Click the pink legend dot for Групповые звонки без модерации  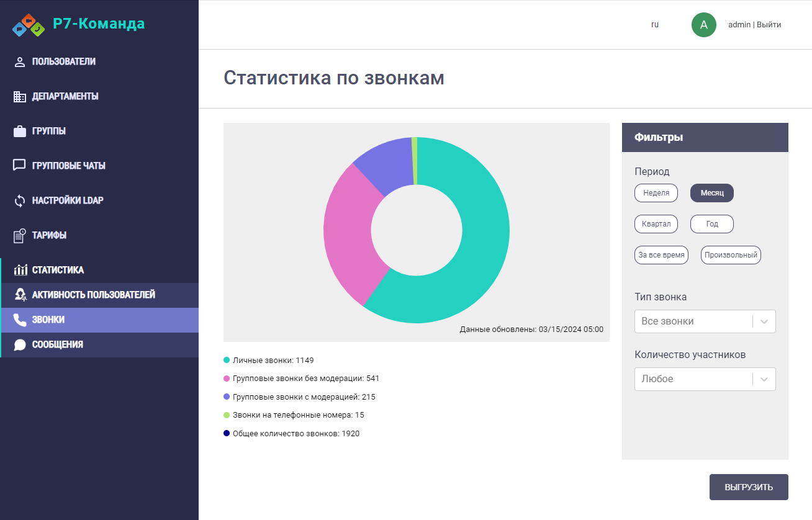[x=227, y=379]
